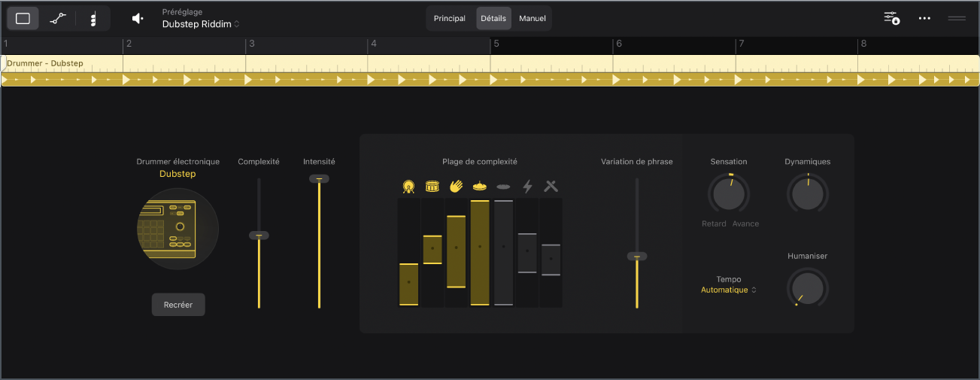Screen dimensions: 980x380
Task: Open the automation curve view icon
Action: coord(58,19)
